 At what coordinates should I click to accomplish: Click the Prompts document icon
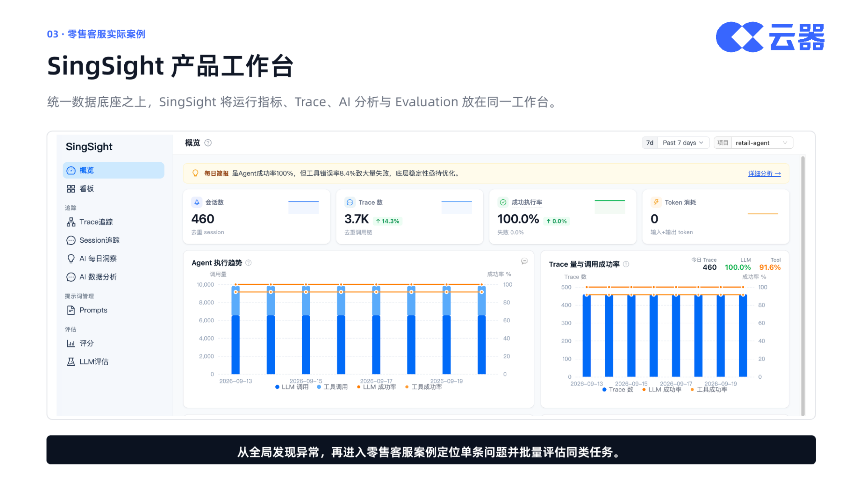pyautogui.click(x=71, y=310)
